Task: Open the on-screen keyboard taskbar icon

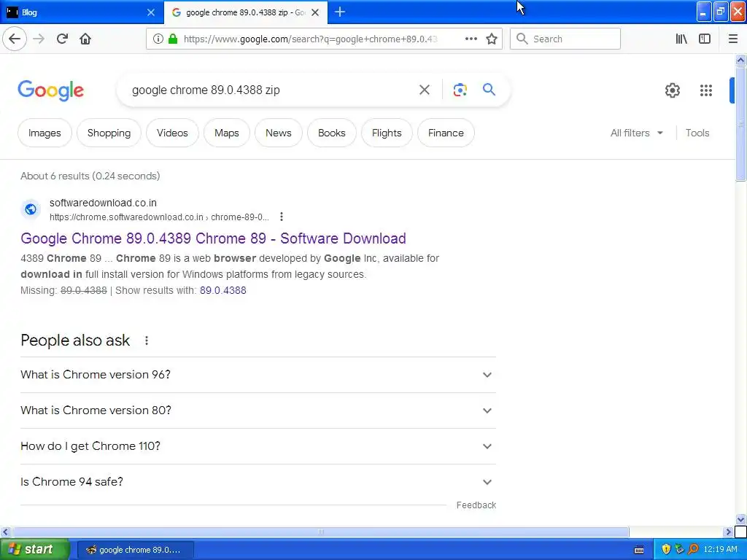Action: (x=639, y=550)
